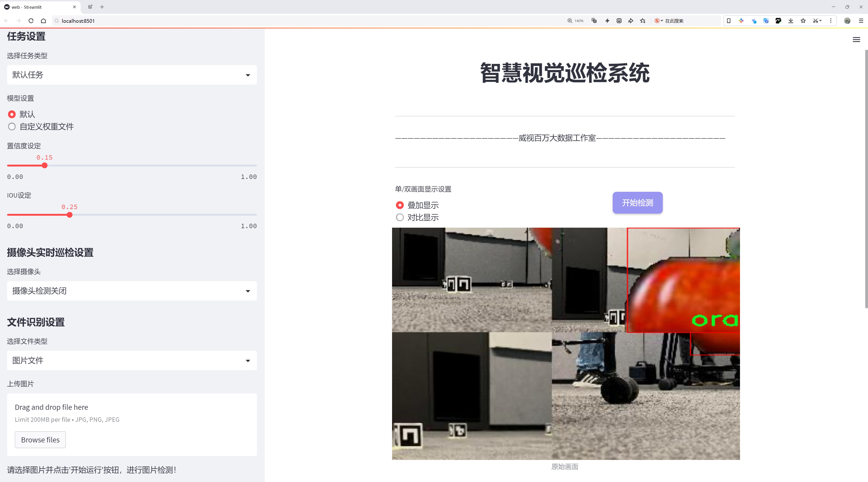Screen dimensions: 868x482
Task: Click the 置信度设定 label
Action: point(24,146)
